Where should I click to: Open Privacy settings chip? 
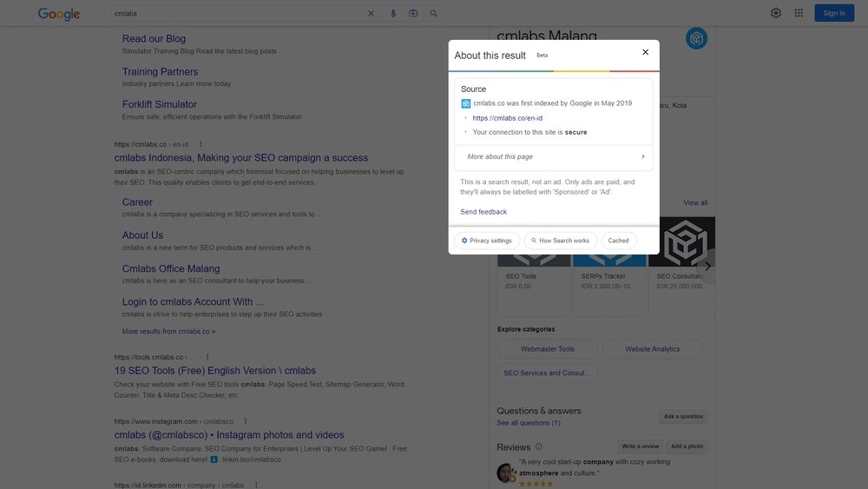click(487, 241)
